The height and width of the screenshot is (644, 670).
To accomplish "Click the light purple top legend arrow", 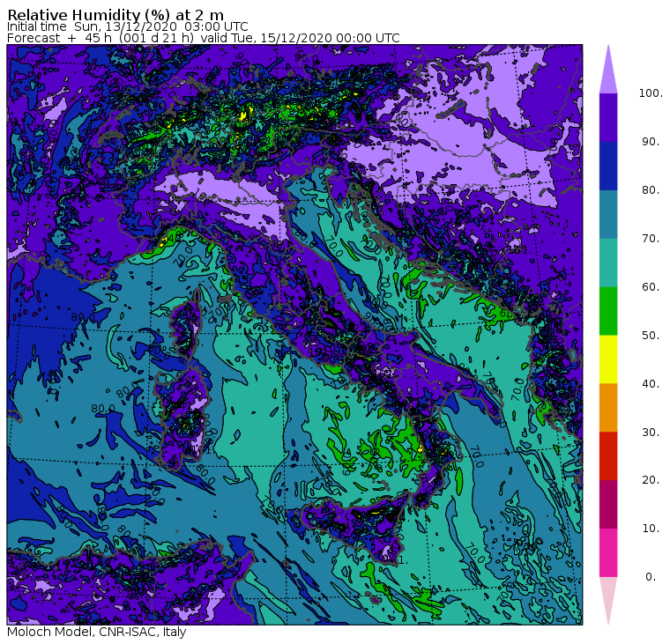I will (608, 72).
